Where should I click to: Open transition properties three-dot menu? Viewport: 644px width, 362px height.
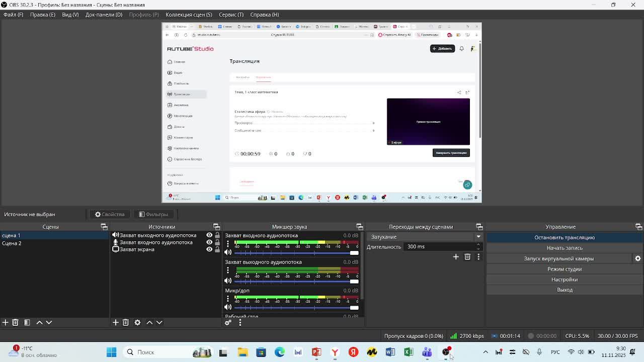point(478,257)
